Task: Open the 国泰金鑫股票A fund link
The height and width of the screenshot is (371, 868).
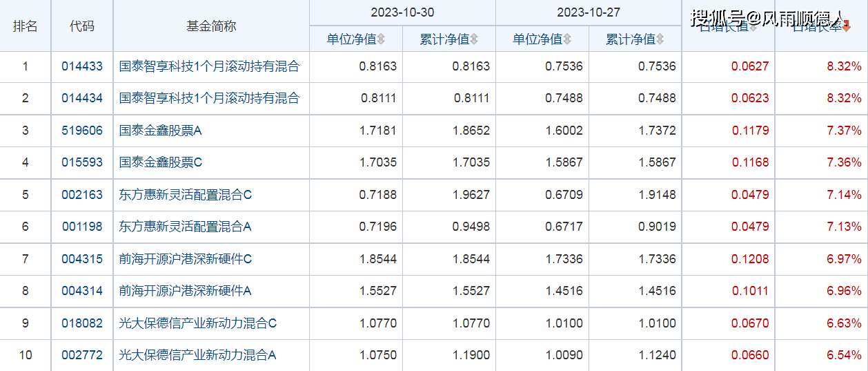Action: [160, 131]
